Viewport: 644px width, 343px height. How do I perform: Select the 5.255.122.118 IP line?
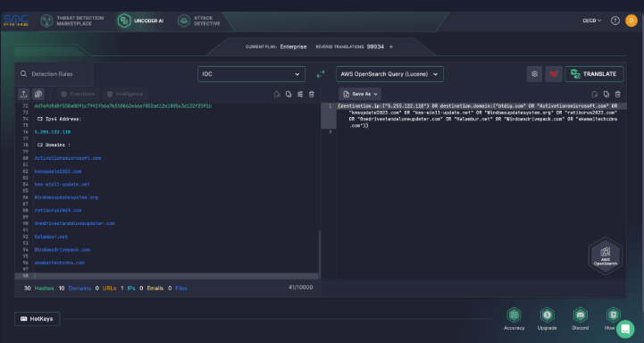pyautogui.click(x=53, y=132)
